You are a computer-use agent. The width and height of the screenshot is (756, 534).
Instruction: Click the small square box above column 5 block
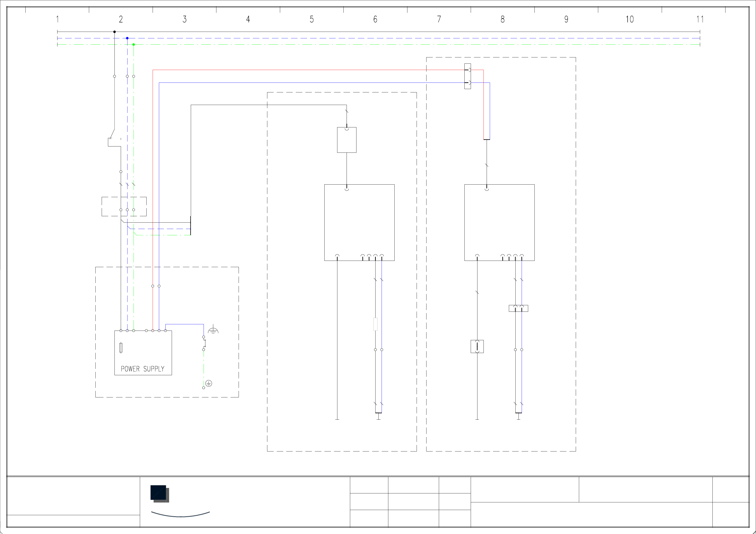pyautogui.click(x=347, y=140)
